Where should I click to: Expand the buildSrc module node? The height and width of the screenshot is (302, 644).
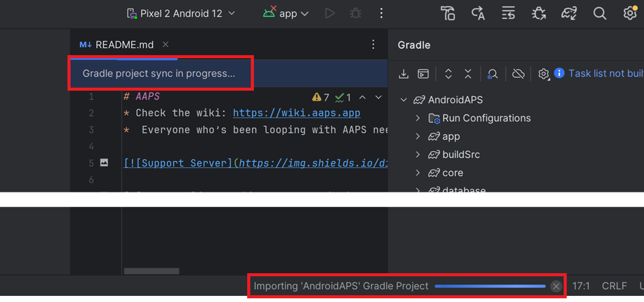418,155
